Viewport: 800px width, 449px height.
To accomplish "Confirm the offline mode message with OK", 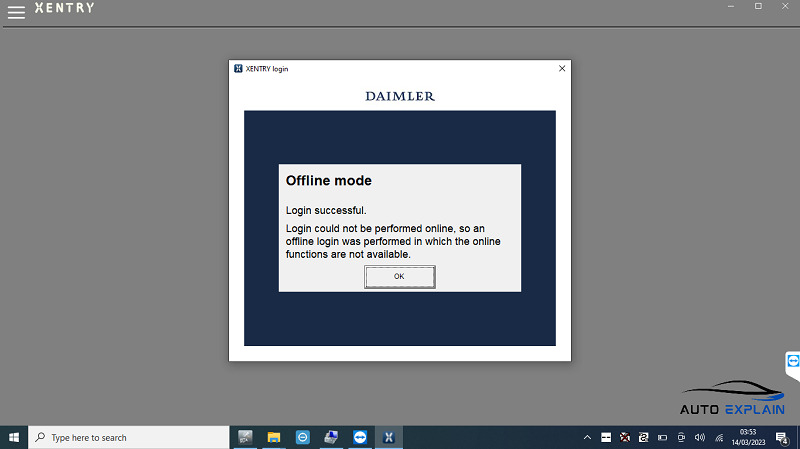I will pos(399,277).
